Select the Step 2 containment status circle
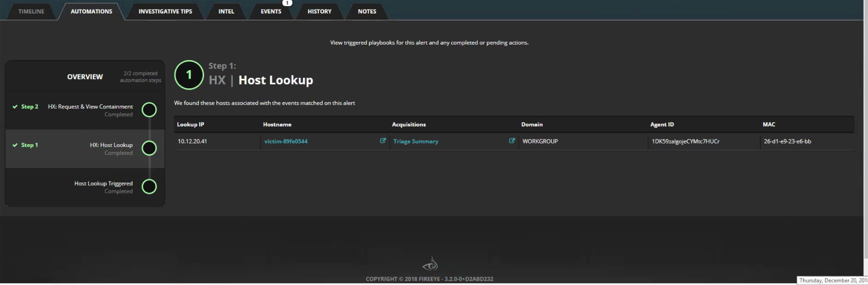This screenshot has height=285, width=868. 149,110
